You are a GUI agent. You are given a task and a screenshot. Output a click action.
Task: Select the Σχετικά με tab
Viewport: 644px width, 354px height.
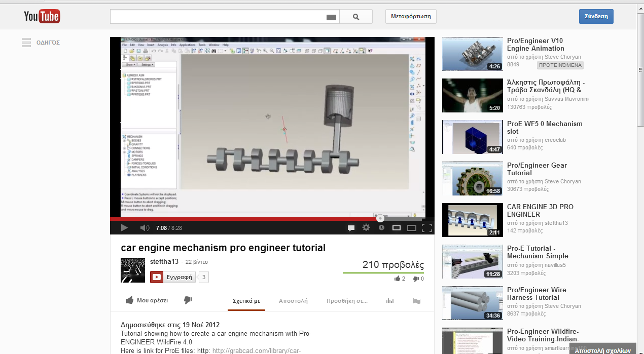(x=246, y=301)
